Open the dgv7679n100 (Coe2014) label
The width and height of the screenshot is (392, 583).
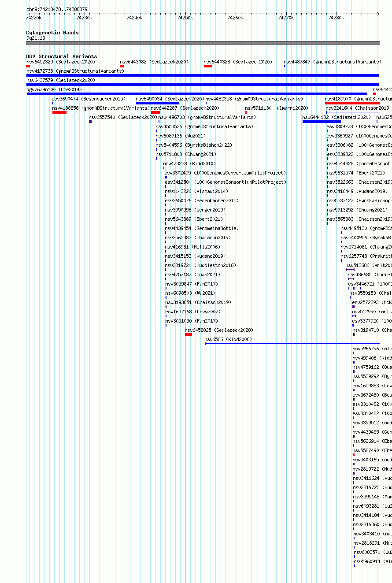[54, 89]
